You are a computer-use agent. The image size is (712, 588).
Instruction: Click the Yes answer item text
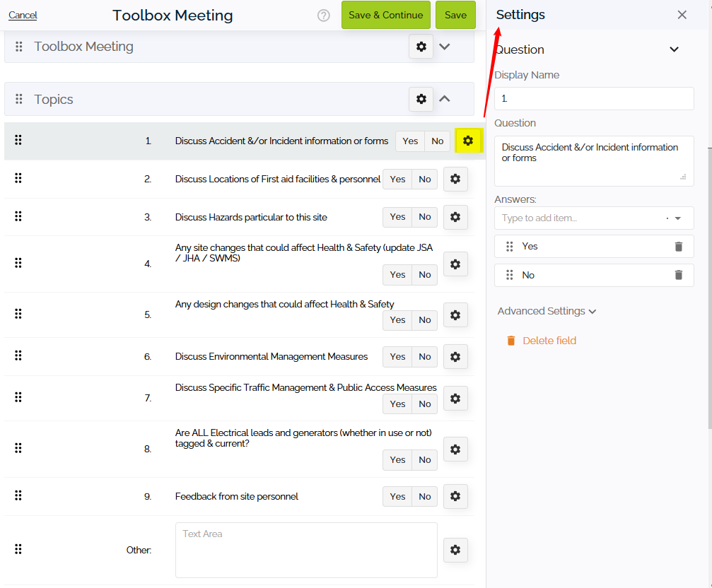[x=530, y=247]
